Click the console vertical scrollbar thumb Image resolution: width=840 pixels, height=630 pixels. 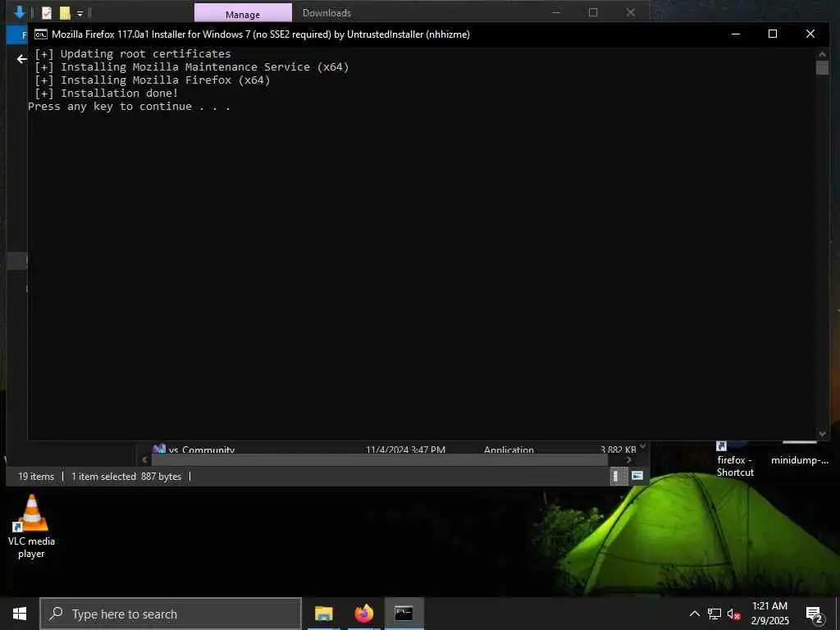[x=822, y=67]
